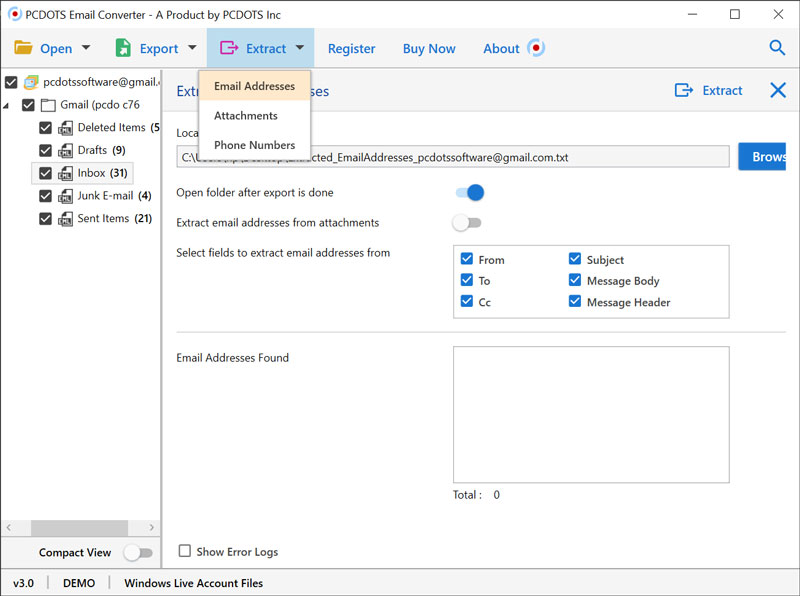Click the Windows Live Account Files status text
Viewport: 800px width, 596px height.
pyautogui.click(x=193, y=583)
